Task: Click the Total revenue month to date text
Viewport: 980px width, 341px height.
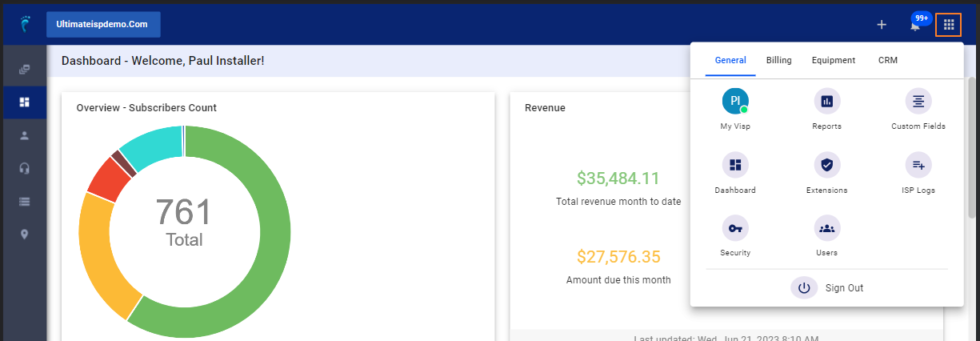Action: [618, 202]
